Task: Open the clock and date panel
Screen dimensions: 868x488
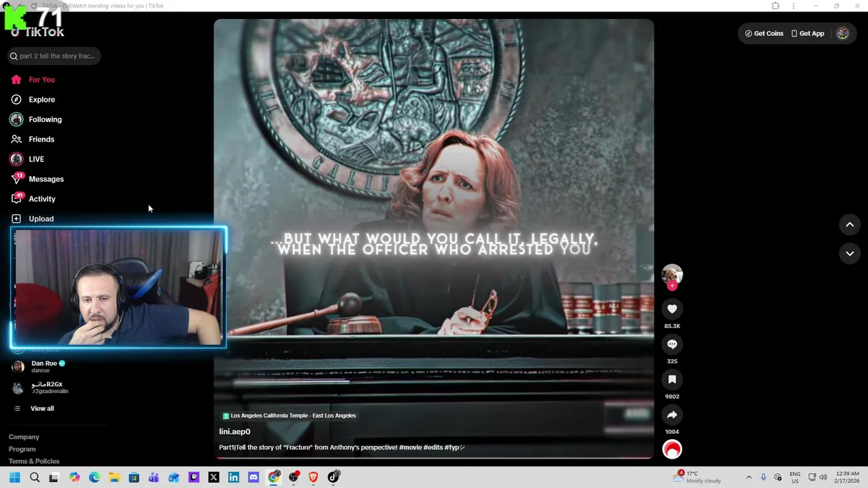Action: pos(848,477)
